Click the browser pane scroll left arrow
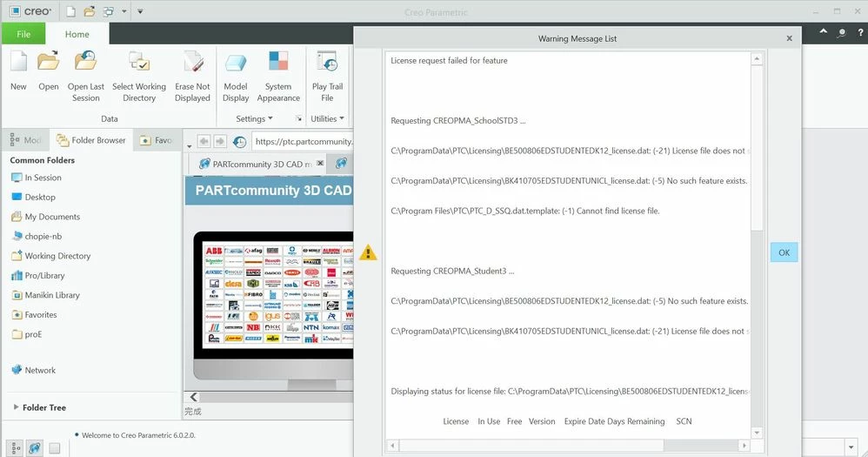Viewport: 868px width, 457px height. coord(193,397)
